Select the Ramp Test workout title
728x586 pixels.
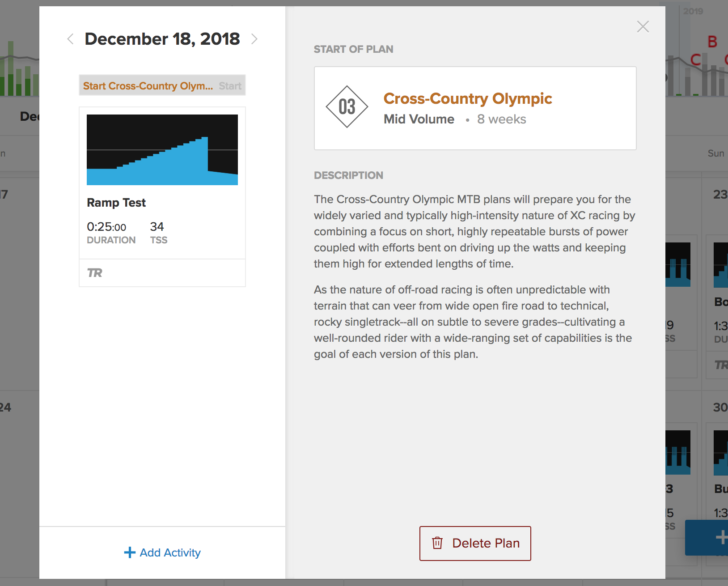click(116, 203)
